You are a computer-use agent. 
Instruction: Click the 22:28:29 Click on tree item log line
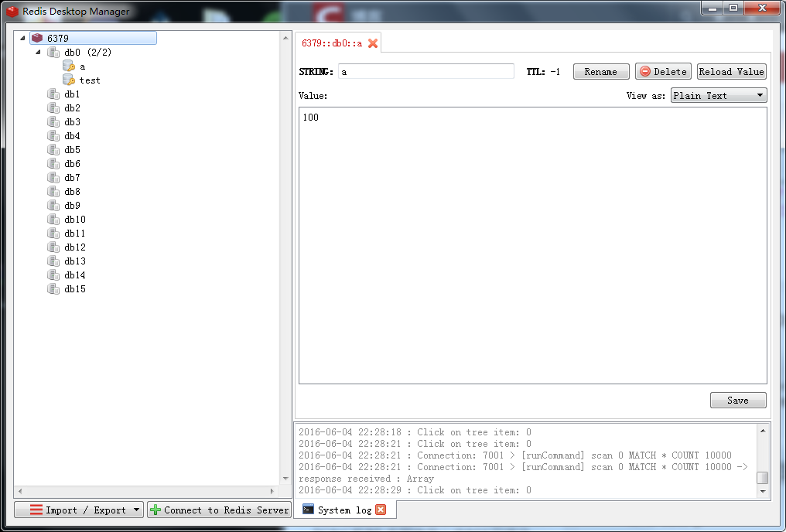point(415,490)
